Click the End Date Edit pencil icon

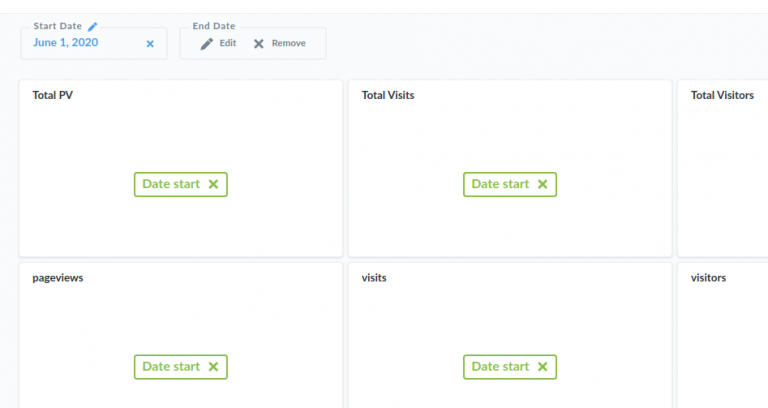207,44
